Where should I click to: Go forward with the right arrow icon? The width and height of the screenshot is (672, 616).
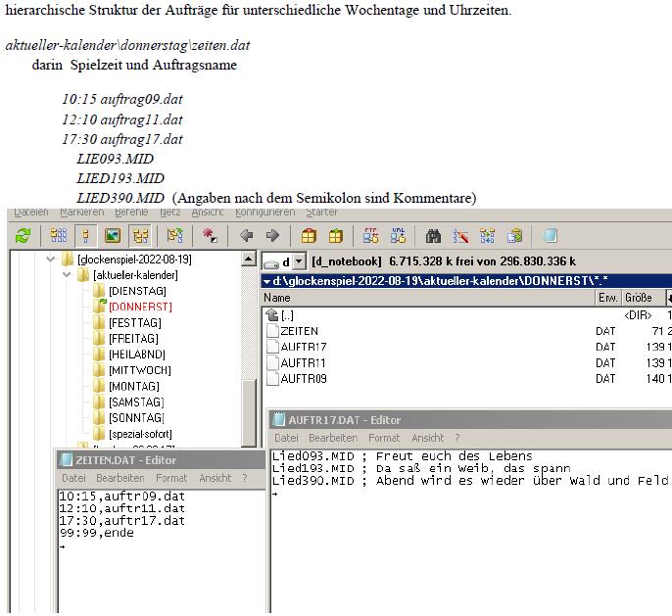tap(272, 236)
